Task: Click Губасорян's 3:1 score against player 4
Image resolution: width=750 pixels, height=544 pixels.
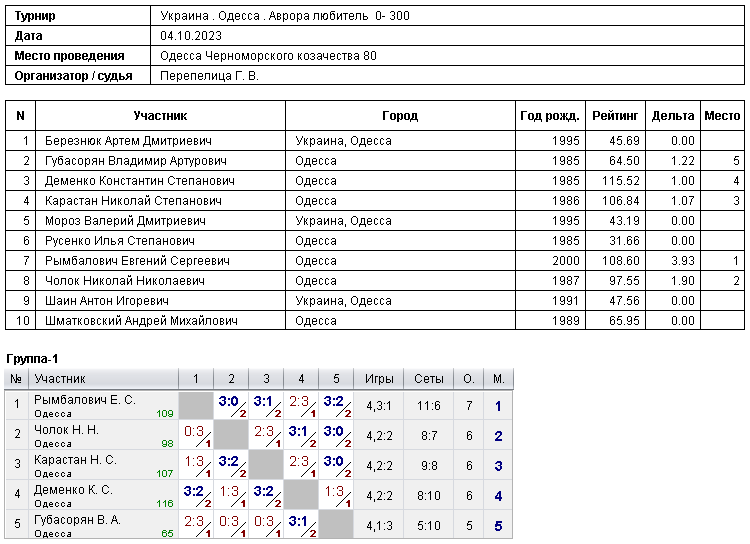Action: 301,525
